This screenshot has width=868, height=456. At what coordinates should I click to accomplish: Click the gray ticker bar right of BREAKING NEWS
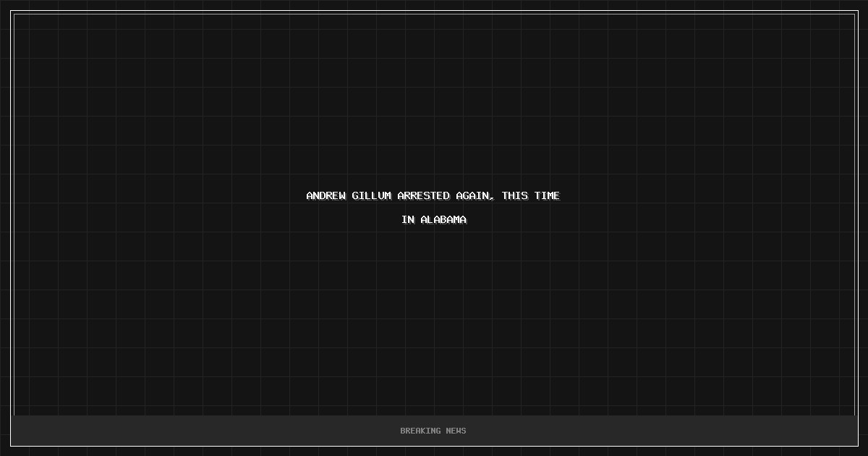point(662,431)
